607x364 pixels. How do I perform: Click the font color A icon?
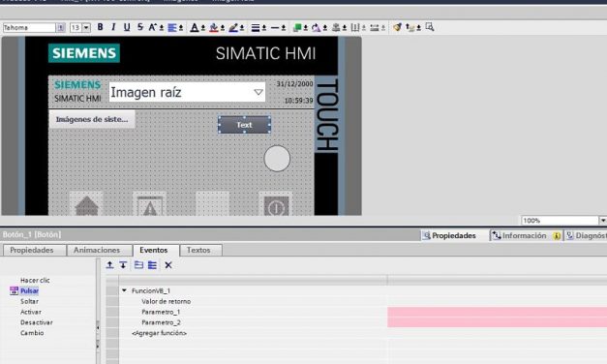tap(195, 27)
